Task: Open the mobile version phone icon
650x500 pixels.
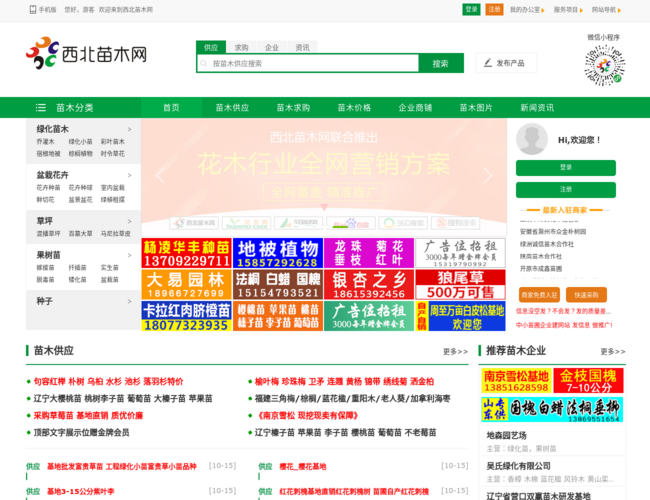Action: [33, 10]
